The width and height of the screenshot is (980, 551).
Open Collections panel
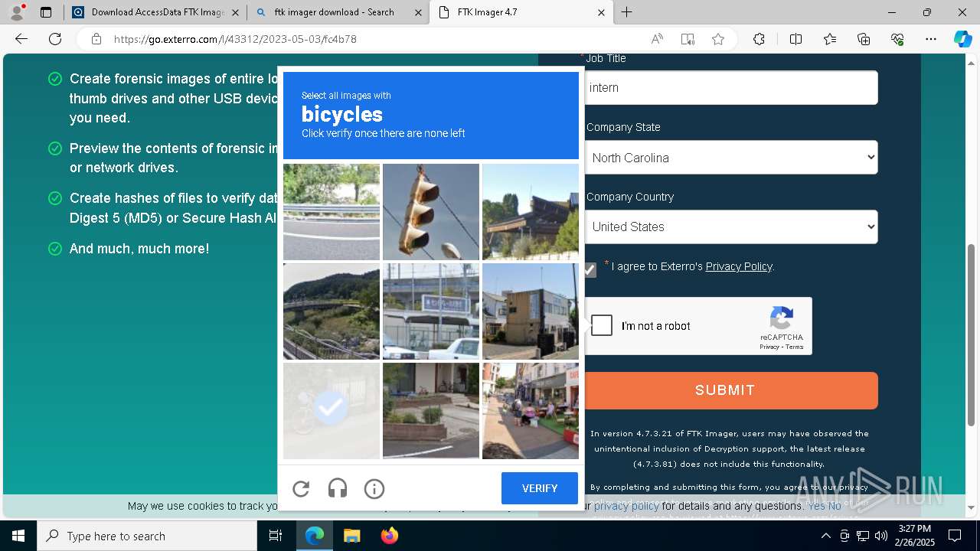click(x=864, y=39)
